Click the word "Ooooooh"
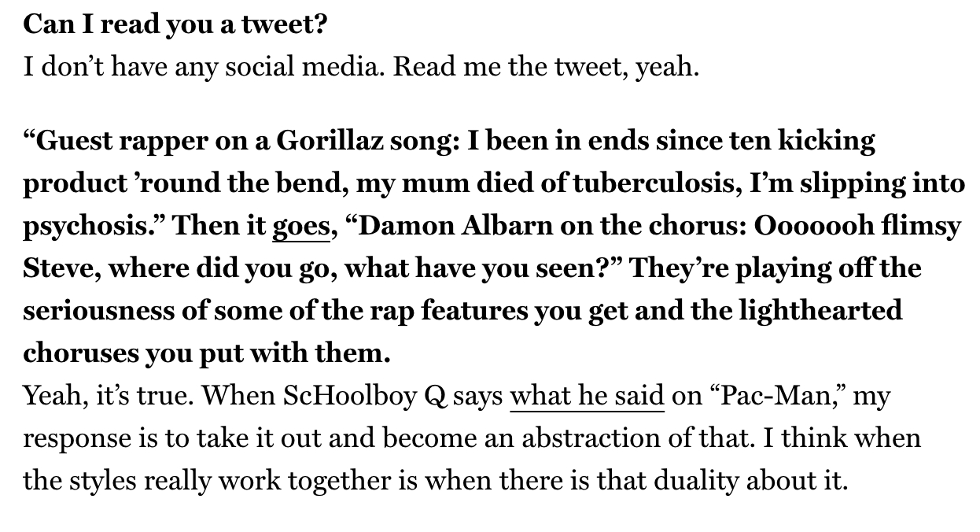Image resolution: width=980 pixels, height=532 pixels. [814, 227]
